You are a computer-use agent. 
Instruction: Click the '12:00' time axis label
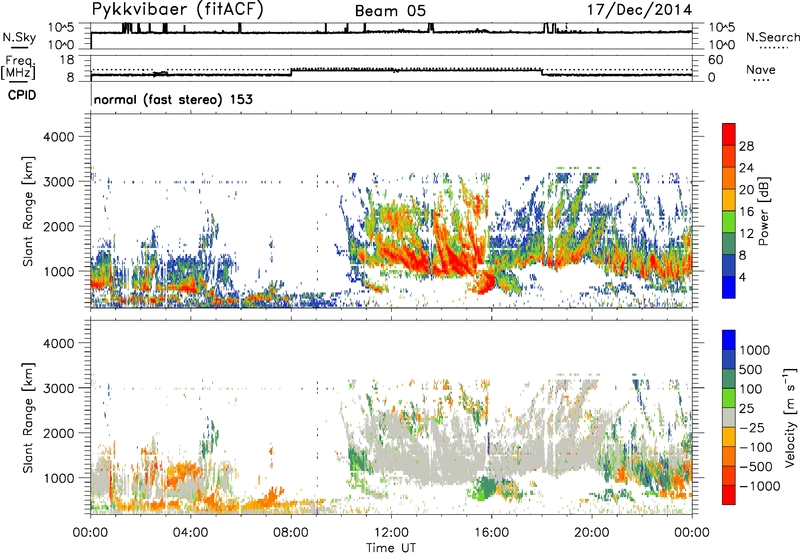click(391, 533)
